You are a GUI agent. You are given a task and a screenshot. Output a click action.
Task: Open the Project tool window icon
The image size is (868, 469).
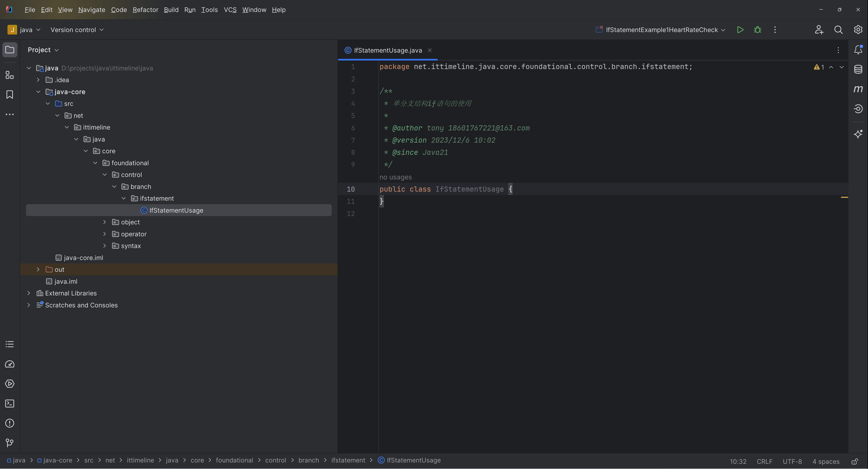click(x=10, y=50)
